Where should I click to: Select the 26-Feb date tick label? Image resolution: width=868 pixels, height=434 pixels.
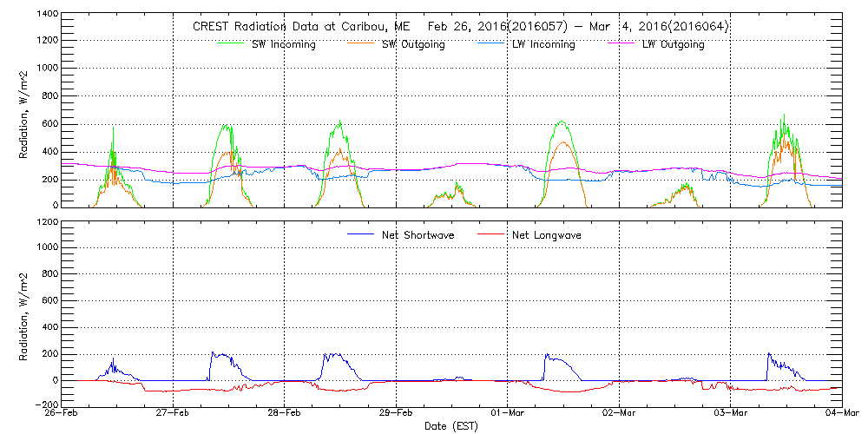click(62, 414)
